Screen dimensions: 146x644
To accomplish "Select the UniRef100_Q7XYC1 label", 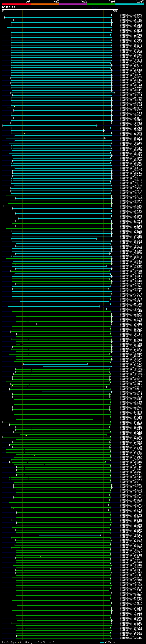I will tap(131, 392).
